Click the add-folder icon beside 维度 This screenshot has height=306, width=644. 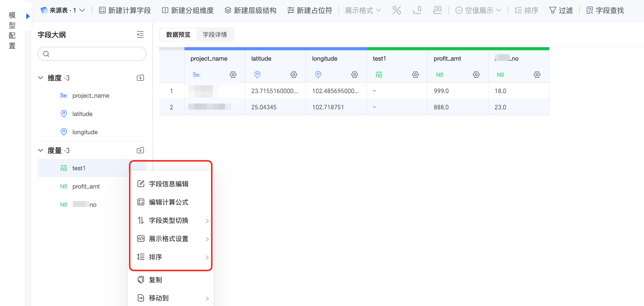point(140,78)
